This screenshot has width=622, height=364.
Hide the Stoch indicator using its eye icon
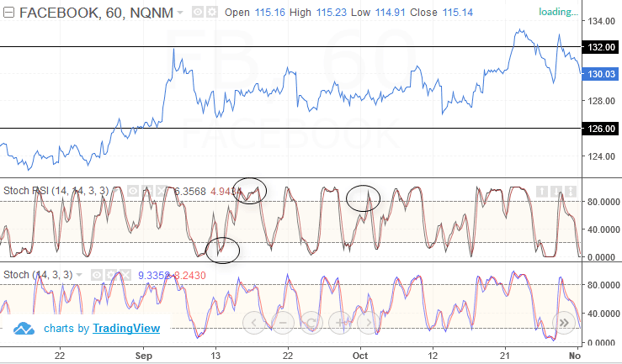pos(97,274)
